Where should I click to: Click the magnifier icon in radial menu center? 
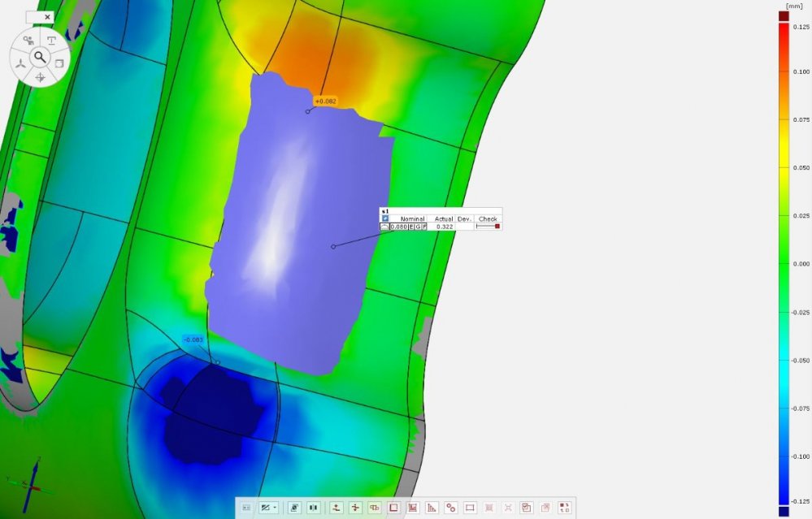pos(39,57)
